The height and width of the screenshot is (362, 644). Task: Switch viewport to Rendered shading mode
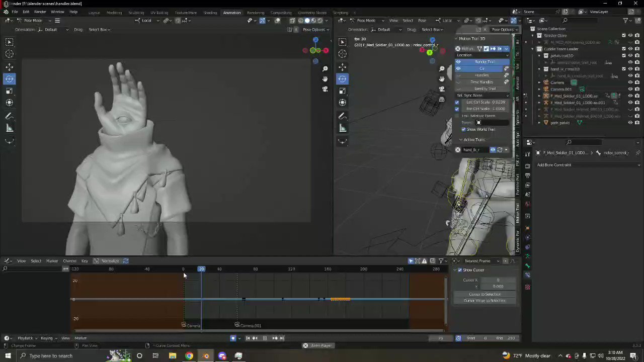tap(320, 20)
